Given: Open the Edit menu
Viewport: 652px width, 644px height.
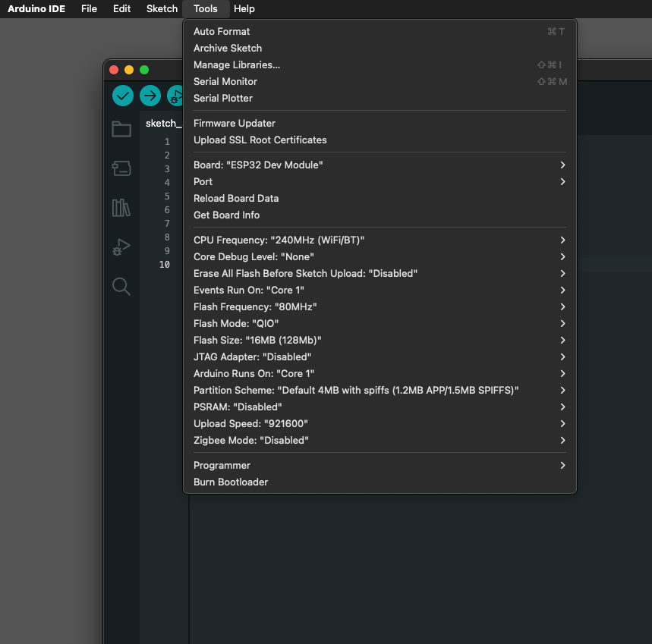Looking at the screenshot, I should 122,9.
